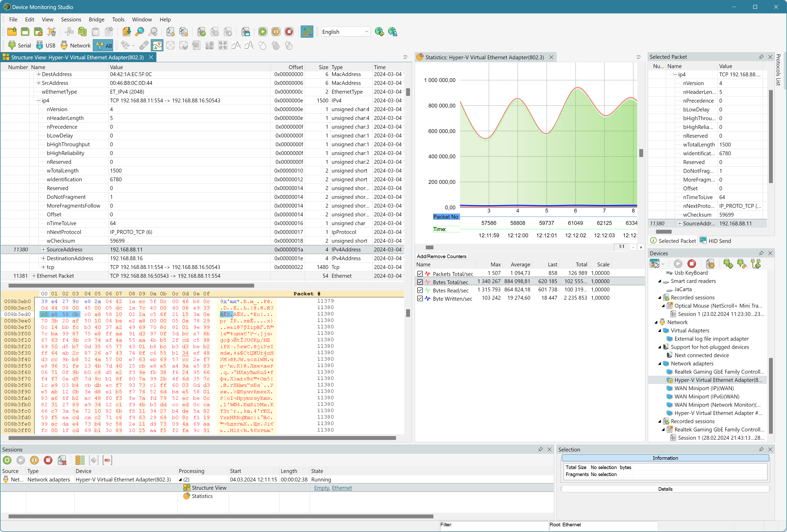The image size is (787, 532).
Task: Click the green gear session configure icon
Action: [7, 460]
